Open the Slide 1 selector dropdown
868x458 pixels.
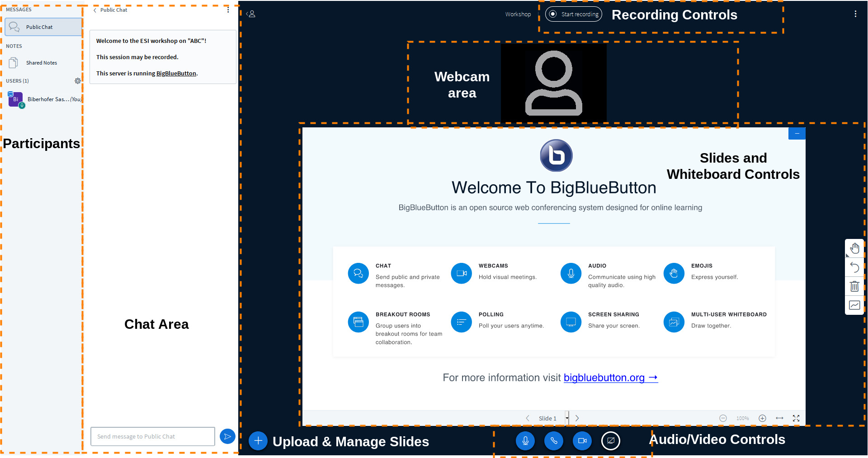553,418
